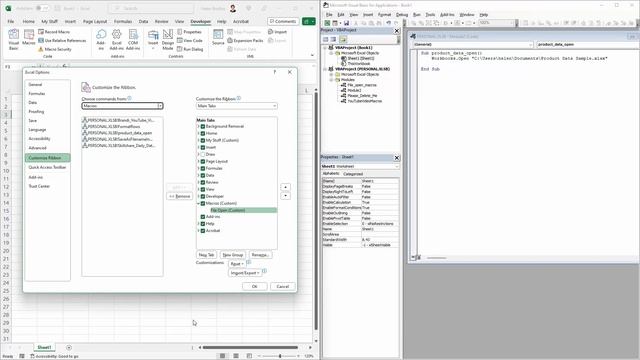Open VBA procedure dropdown product_data_open
This screenshot has height=360, width=640.
(588, 44)
